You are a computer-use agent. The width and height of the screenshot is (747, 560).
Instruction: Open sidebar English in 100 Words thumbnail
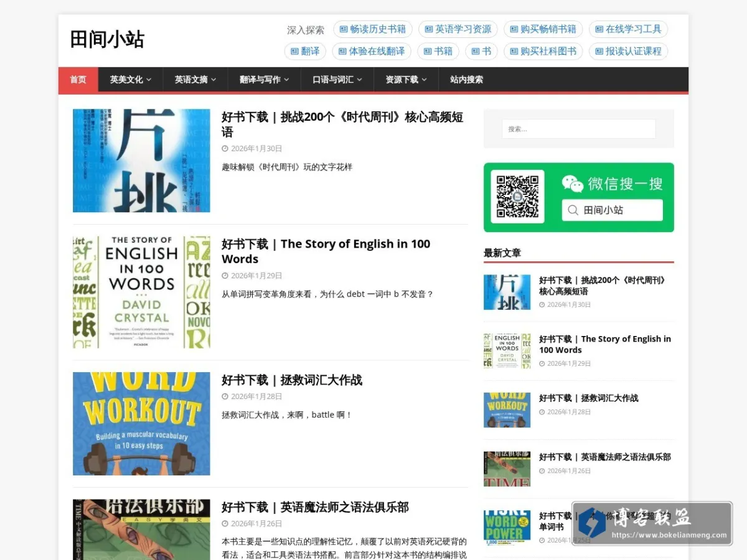pyautogui.click(x=507, y=351)
